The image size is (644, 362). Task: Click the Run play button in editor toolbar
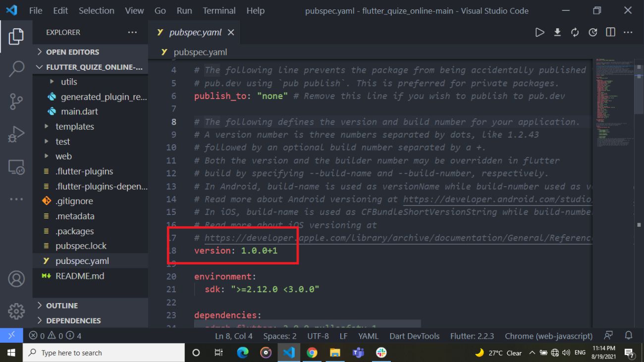[539, 32]
